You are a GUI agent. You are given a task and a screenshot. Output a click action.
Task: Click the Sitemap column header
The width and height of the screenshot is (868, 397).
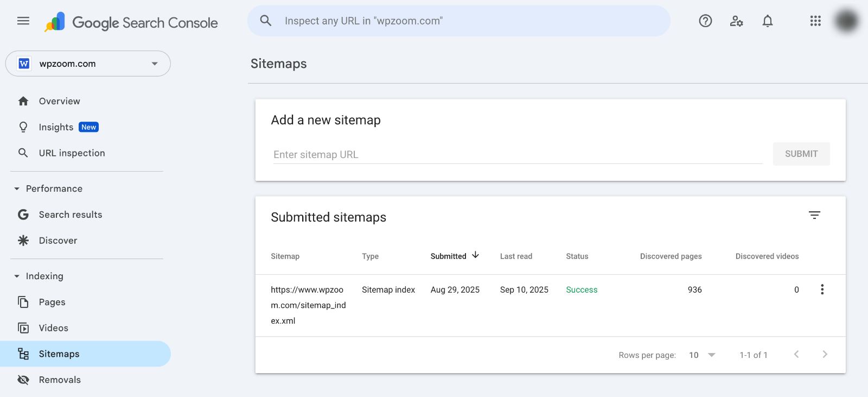click(x=285, y=256)
